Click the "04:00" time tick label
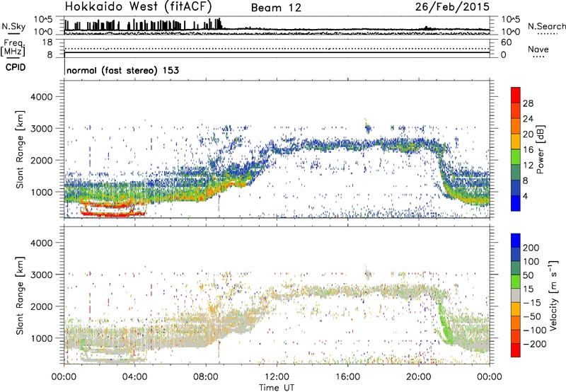The height and width of the screenshot is (392, 566). click(x=135, y=377)
